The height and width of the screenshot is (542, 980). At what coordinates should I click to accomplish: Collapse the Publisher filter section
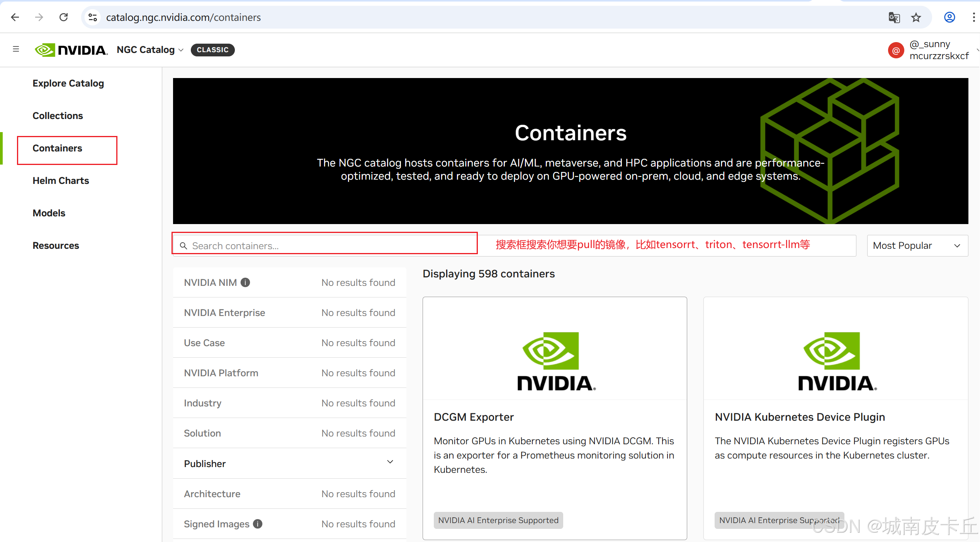pyautogui.click(x=390, y=462)
